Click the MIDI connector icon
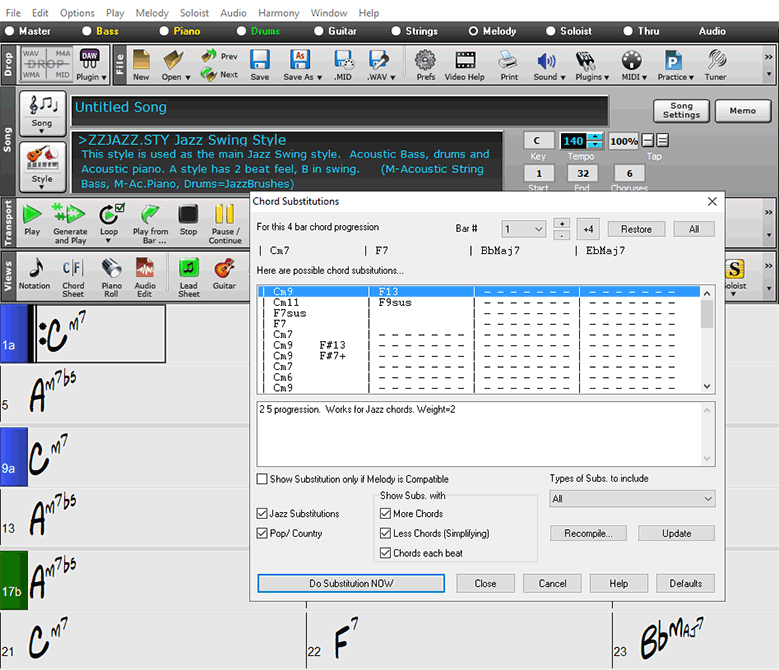 click(632, 61)
